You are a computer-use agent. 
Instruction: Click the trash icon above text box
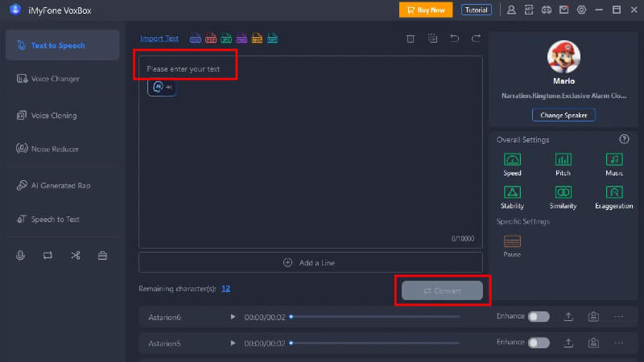[x=411, y=39]
